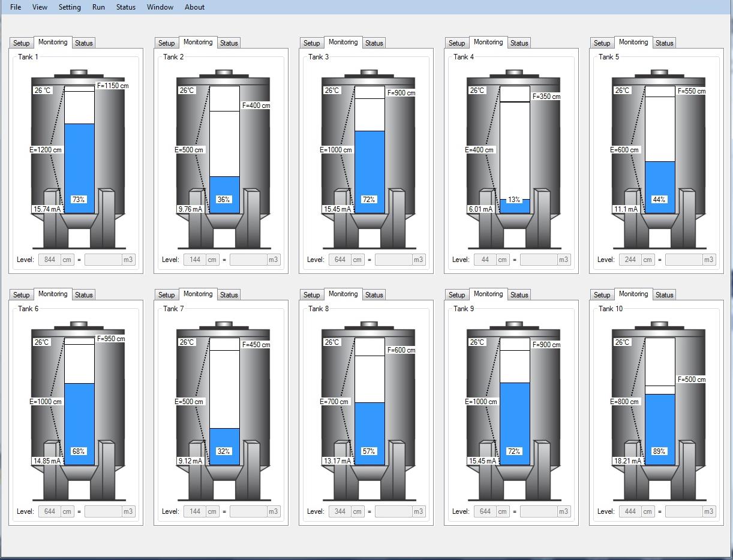Switch to Tank 7 Setup tab

[x=167, y=295]
